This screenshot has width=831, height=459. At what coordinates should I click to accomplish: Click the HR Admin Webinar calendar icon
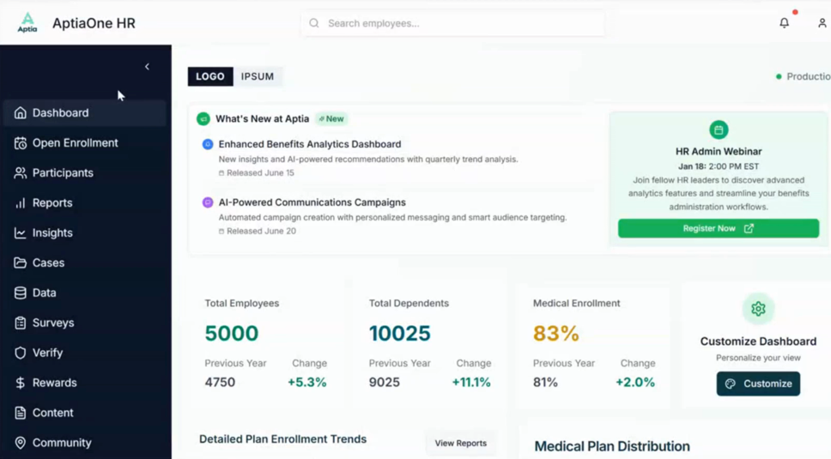tap(718, 130)
